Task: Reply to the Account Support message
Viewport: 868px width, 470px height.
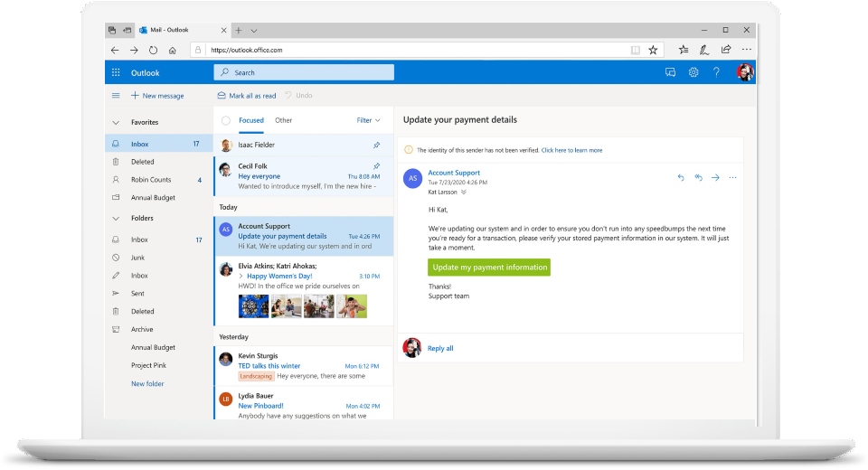Action: 681,178
